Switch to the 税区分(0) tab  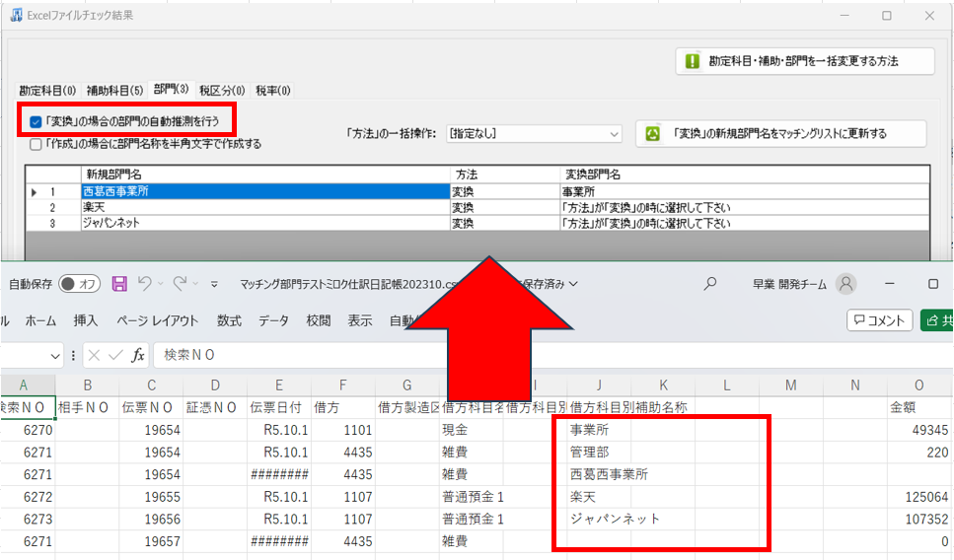point(222,91)
